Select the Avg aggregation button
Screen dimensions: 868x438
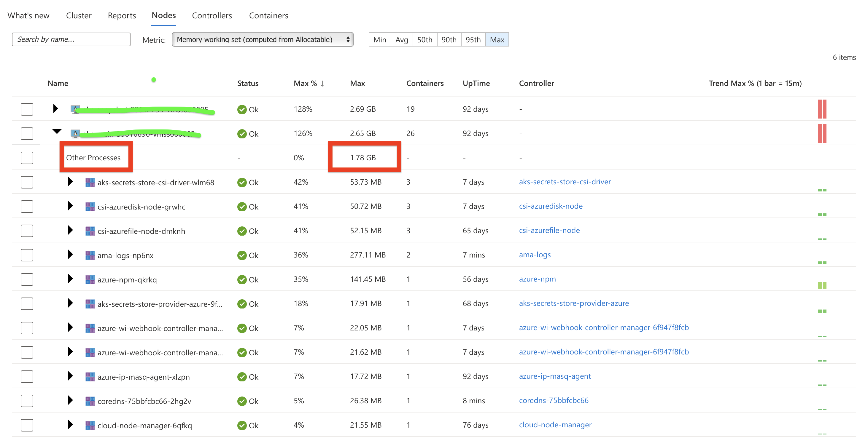[x=402, y=39]
